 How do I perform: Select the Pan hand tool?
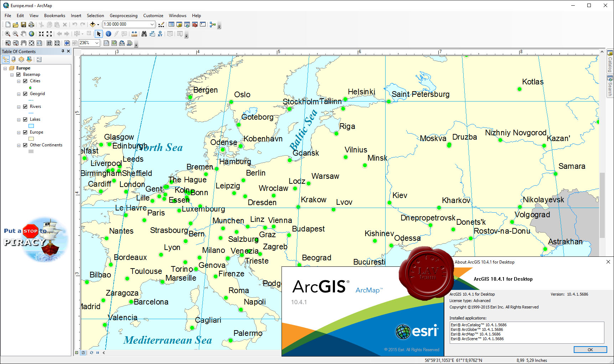click(x=24, y=34)
